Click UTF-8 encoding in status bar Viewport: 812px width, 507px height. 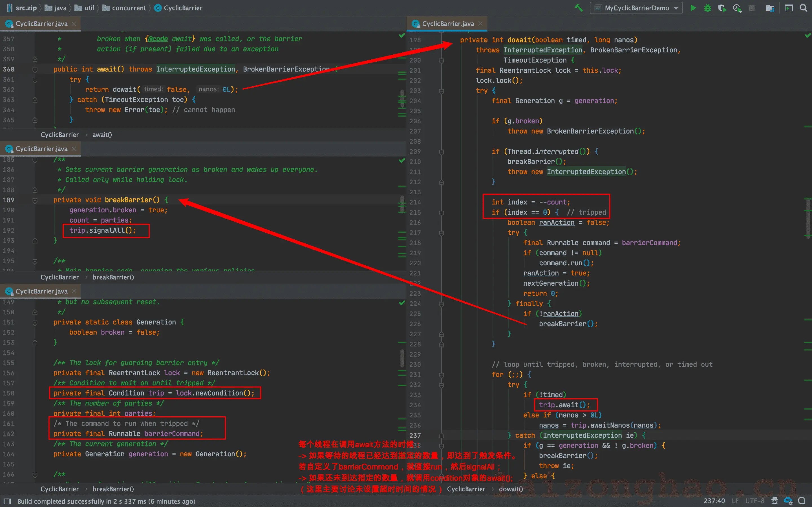(754, 501)
